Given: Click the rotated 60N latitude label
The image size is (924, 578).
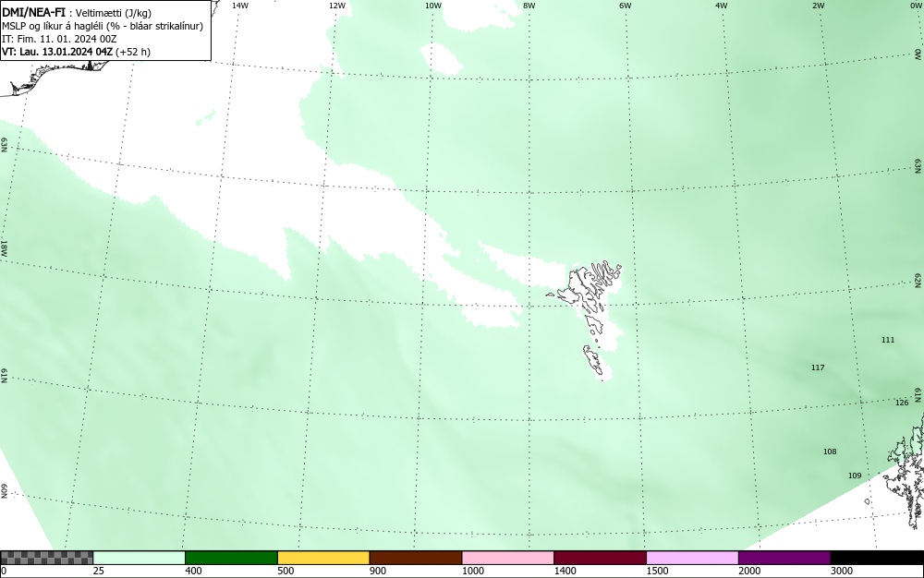Looking at the screenshot, I should pos(4,491).
